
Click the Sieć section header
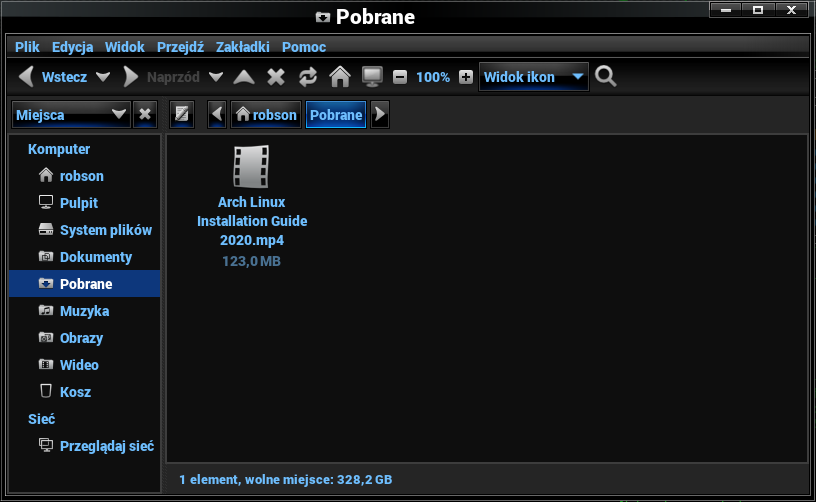coord(42,419)
